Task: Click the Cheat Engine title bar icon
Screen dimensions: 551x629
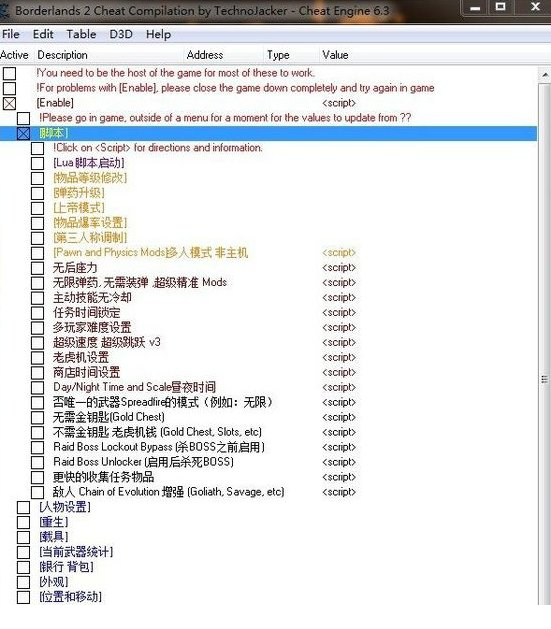Action: tap(4, 10)
